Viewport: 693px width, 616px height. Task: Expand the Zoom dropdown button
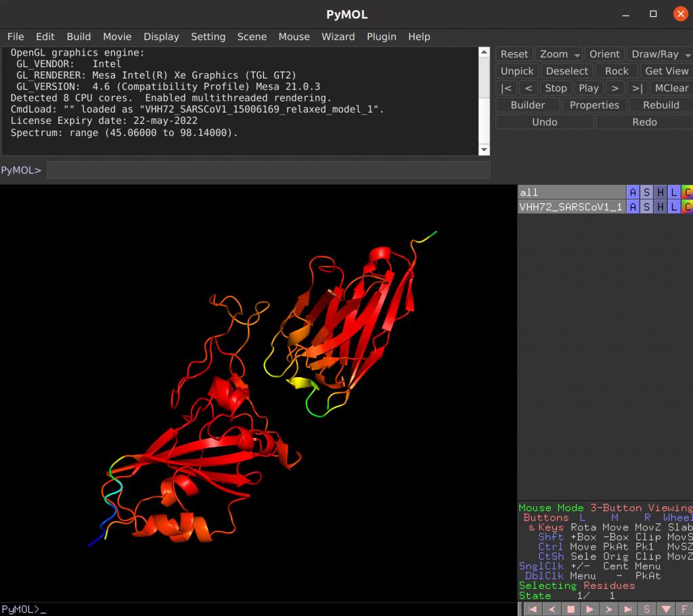[x=559, y=54]
